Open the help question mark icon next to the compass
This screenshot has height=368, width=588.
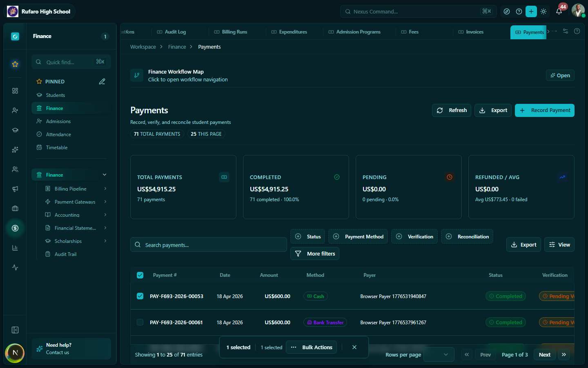[x=519, y=11]
